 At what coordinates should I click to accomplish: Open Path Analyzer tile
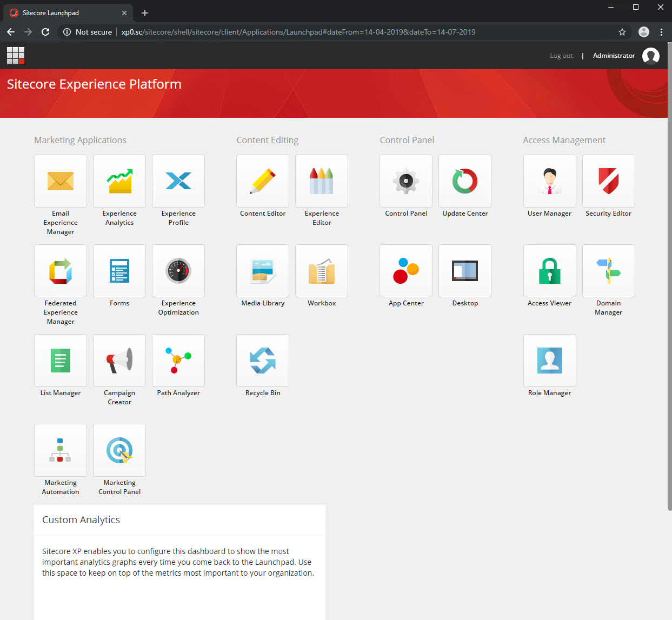(x=178, y=361)
